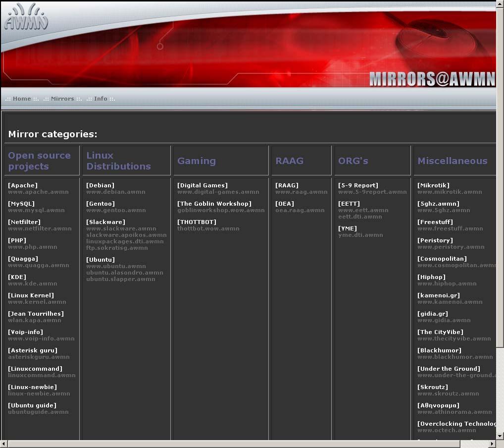Screen dimensions: 504x448
Task: Visit ftp.sokratisg.awmn mirror
Action: click(117, 248)
